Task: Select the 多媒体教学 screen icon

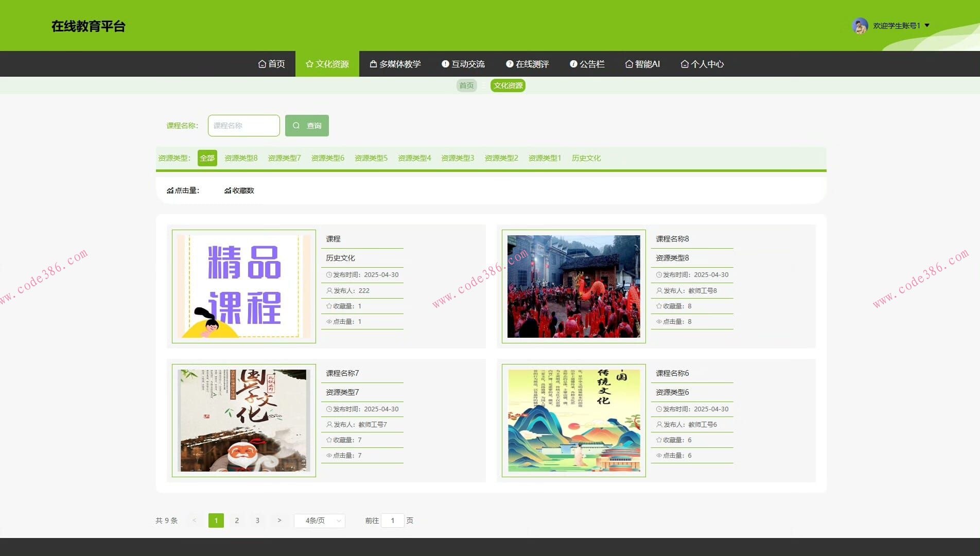Action: click(x=373, y=64)
